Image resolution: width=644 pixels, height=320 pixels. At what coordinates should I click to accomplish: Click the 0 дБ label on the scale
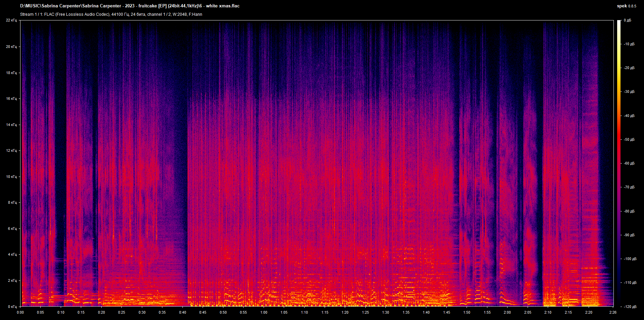(628, 20)
